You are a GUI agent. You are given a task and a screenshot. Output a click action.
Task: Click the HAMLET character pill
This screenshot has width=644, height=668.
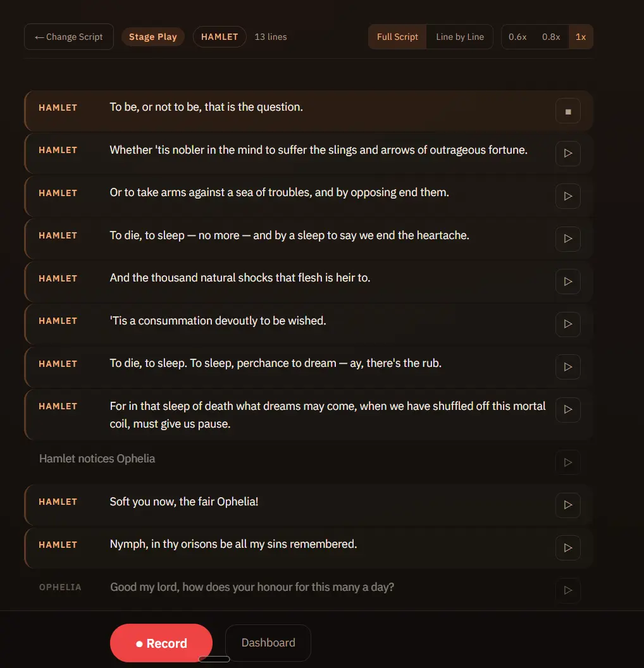pos(220,37)
